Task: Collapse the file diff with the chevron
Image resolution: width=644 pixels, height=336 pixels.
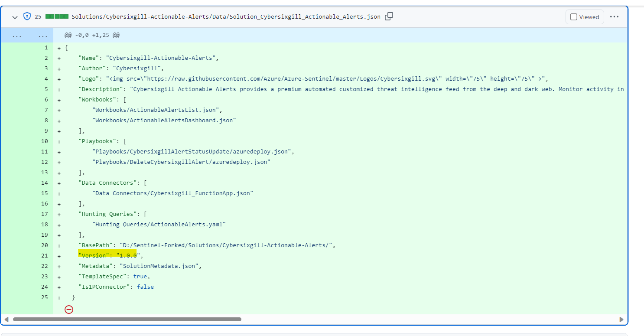Action: [15, 17]
